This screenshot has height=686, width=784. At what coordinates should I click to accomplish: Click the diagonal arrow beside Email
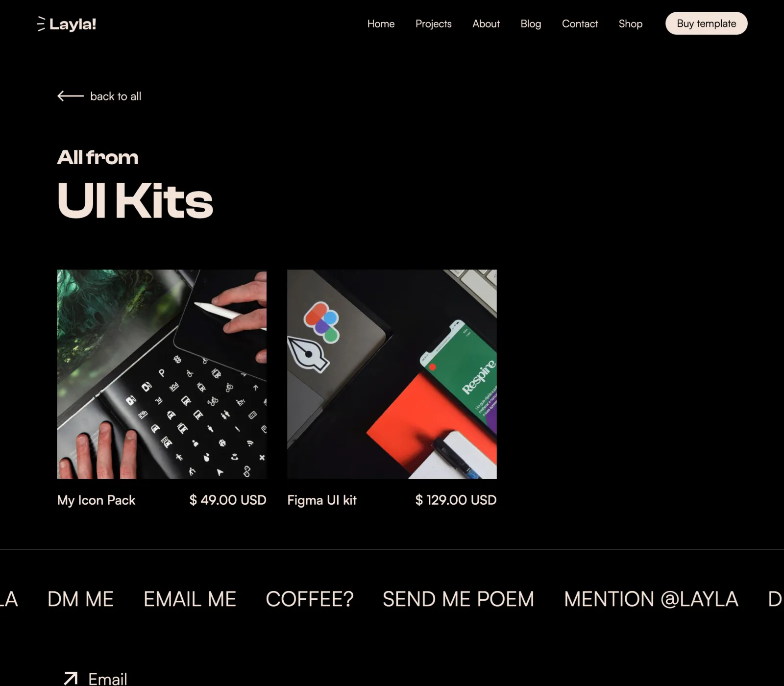[71, 679]
